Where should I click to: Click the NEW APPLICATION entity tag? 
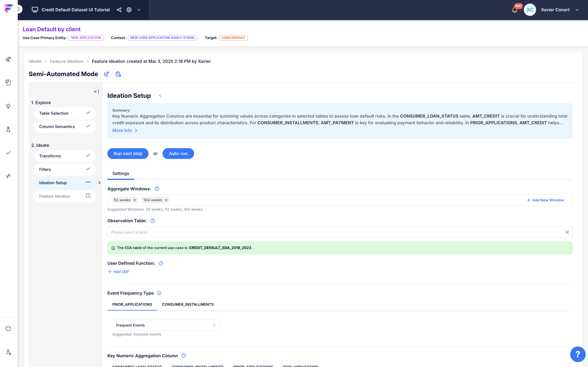86,38
